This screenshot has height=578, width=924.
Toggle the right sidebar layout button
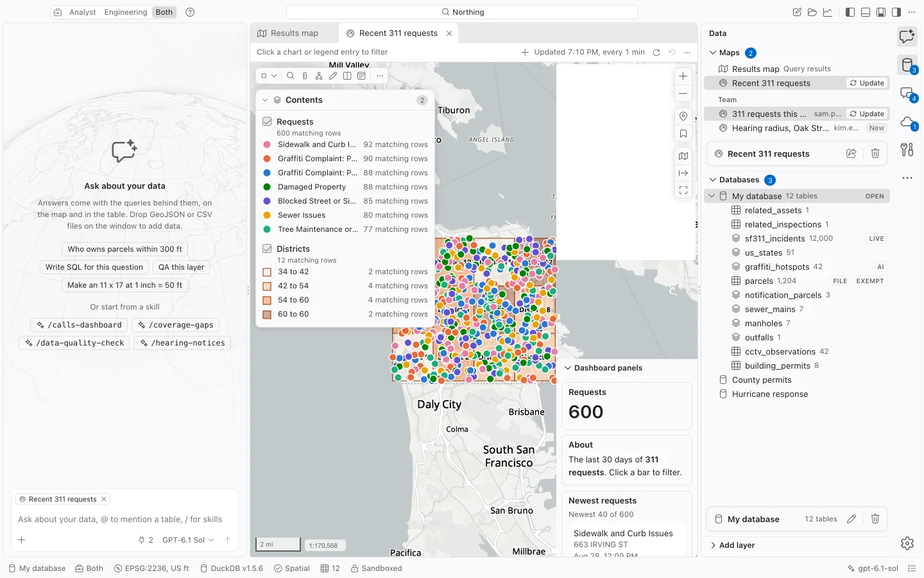tap(896, 12)
